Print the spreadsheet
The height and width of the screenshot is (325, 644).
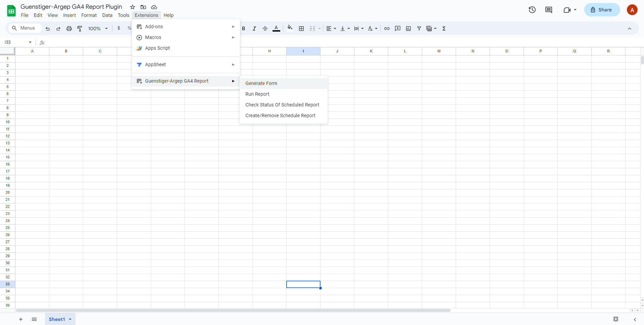coord(69,29)
